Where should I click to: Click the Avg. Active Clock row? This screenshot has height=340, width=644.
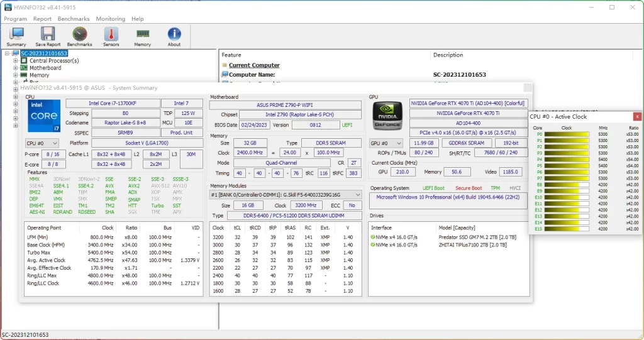[x=113, y=260]
